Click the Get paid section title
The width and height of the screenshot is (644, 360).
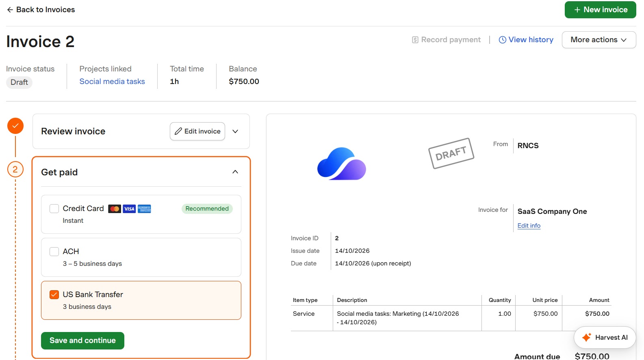(59, 172)
